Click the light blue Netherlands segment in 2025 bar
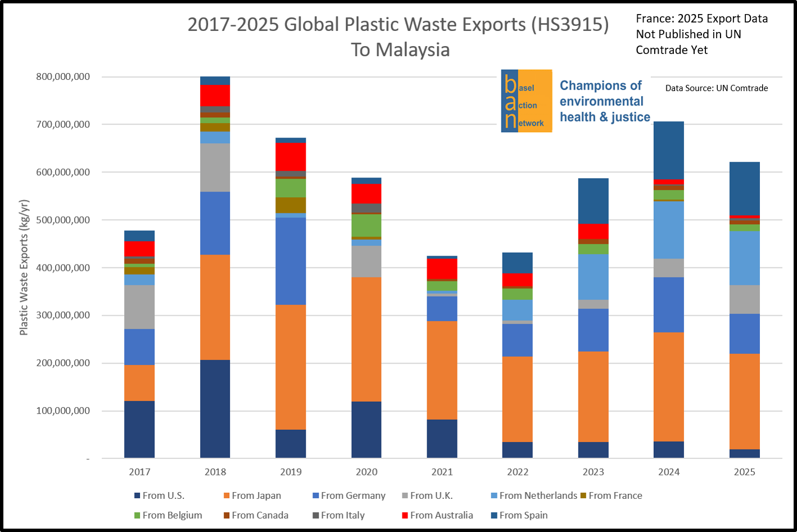797x532 pixels. click(745, 258)
